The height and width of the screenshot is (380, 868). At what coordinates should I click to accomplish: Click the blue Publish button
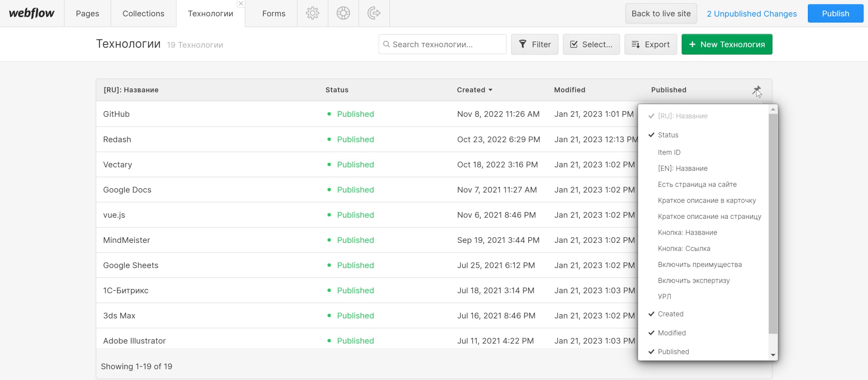coord(835,13)
